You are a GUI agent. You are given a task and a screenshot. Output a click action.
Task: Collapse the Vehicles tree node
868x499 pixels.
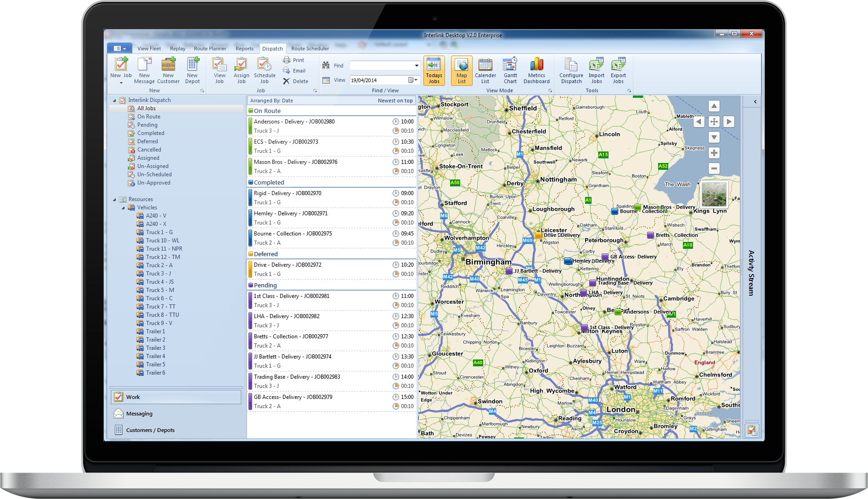tap(123, 208)
